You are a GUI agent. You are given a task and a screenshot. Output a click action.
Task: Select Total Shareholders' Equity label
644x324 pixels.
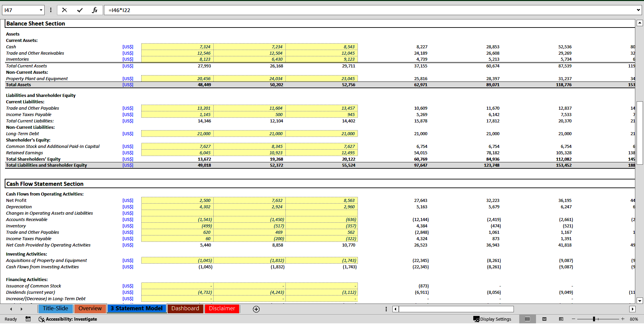pos(33,159)
